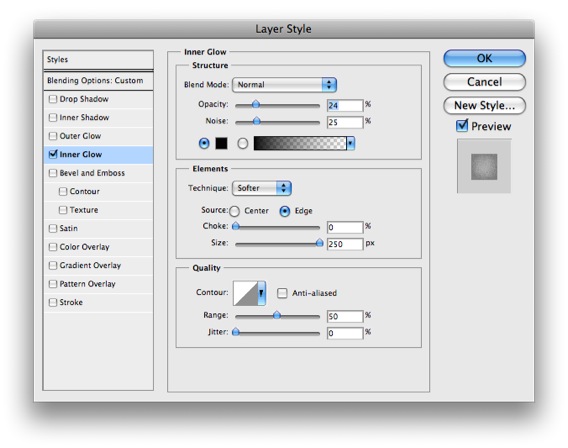This screenshot has width=568, height=448.
Task: Enable the Inner Shadow checkbox
Action: coord(53,117)
